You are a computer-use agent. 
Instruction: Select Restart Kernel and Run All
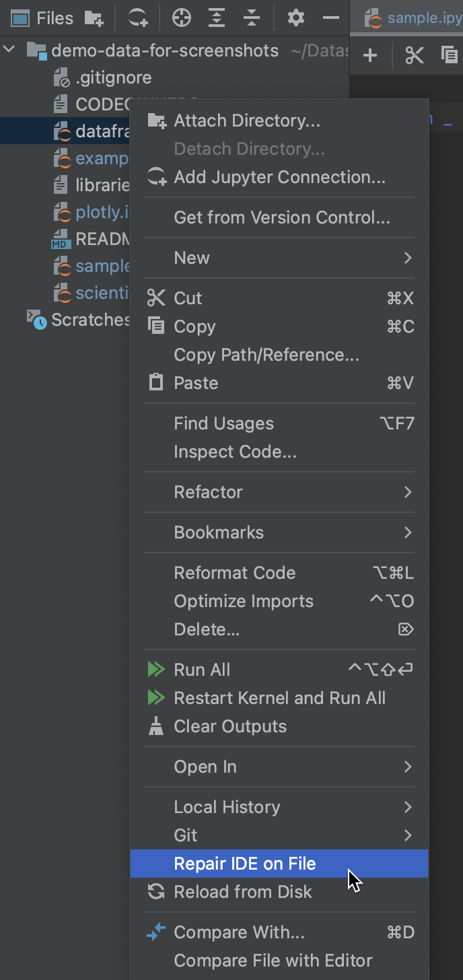279,698
